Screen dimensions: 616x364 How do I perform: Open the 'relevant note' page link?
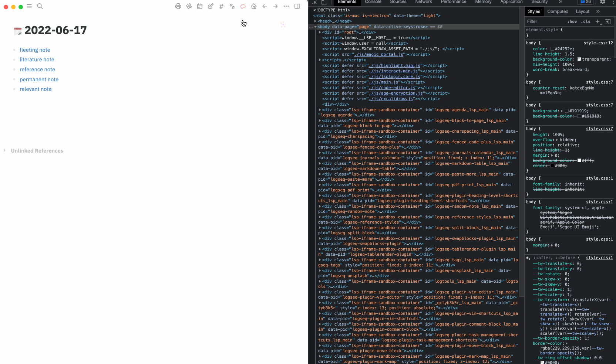[36, 89]
